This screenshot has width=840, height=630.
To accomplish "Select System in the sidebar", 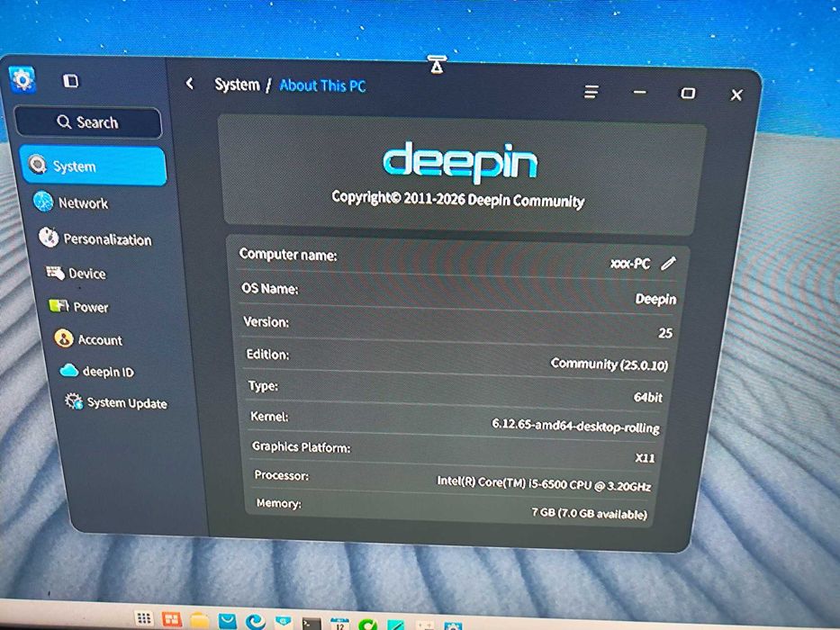I will coord(94,166).
